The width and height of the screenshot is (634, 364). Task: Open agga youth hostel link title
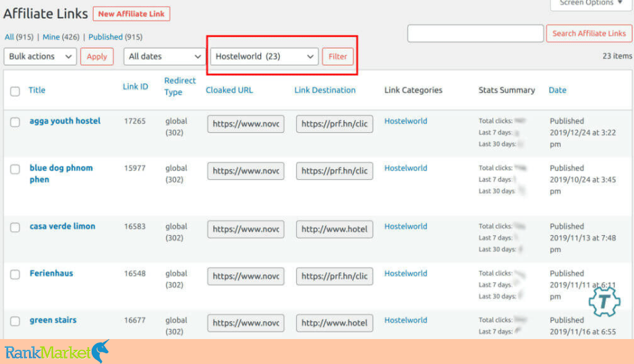(x=65, y=121)
